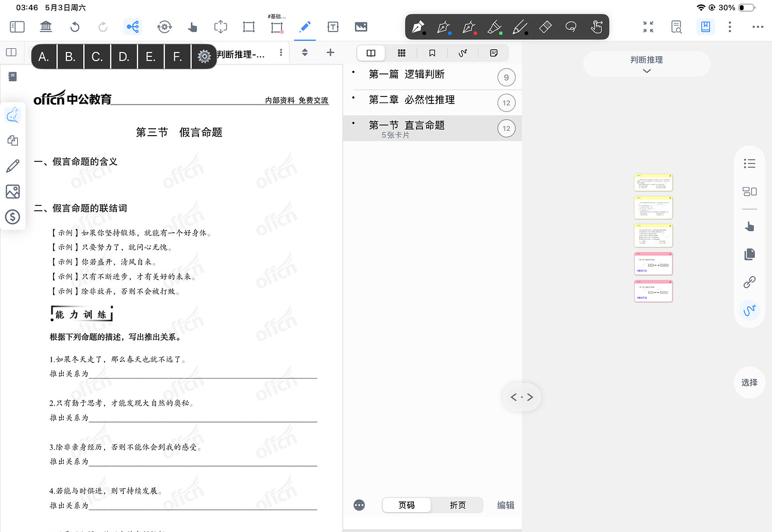Open outline entry 第一篇 逻辑判断
The image size is (772, 532).
407,74
